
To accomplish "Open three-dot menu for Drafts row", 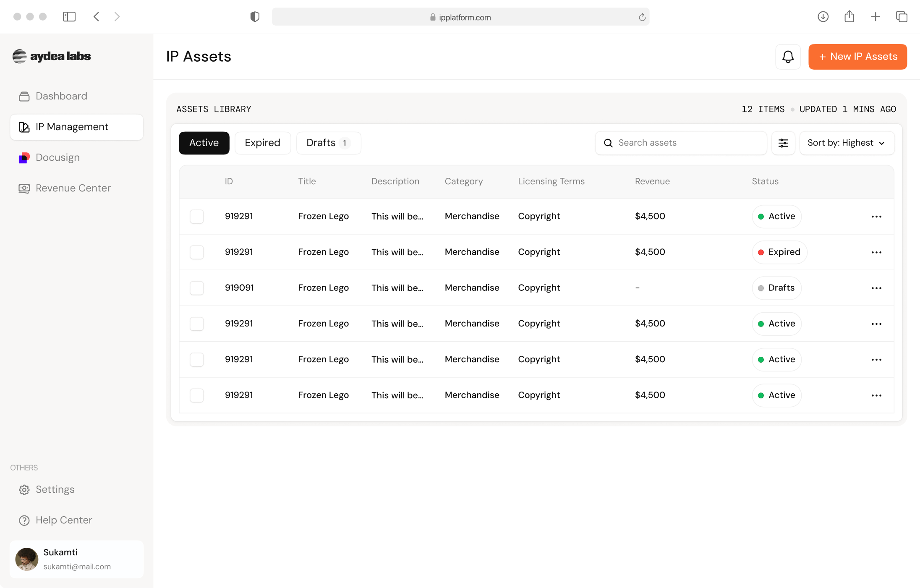I will point(876,288).
